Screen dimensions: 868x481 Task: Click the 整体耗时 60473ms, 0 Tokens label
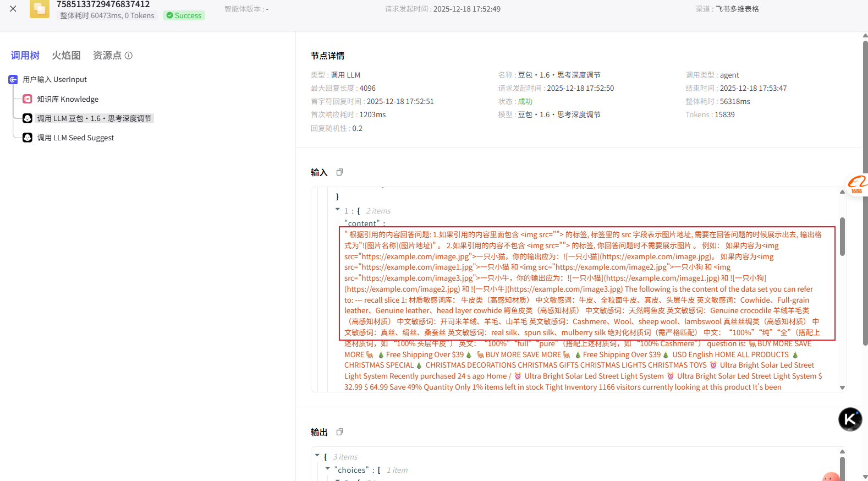click(107, 15)
